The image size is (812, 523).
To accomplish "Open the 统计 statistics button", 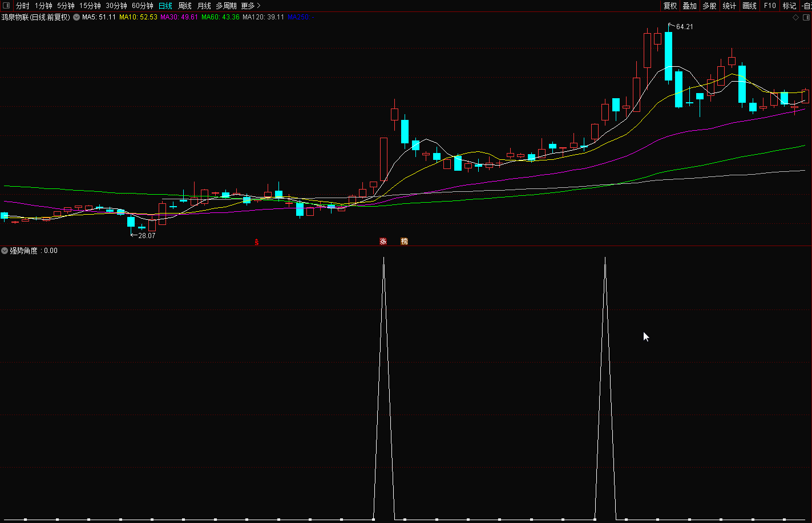I will pyautogui.click(x=729, y=6).
